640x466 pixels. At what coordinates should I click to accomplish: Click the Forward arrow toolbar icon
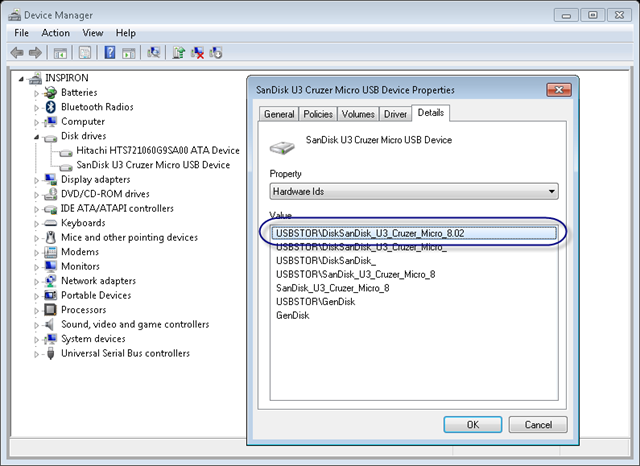point(36,53)
